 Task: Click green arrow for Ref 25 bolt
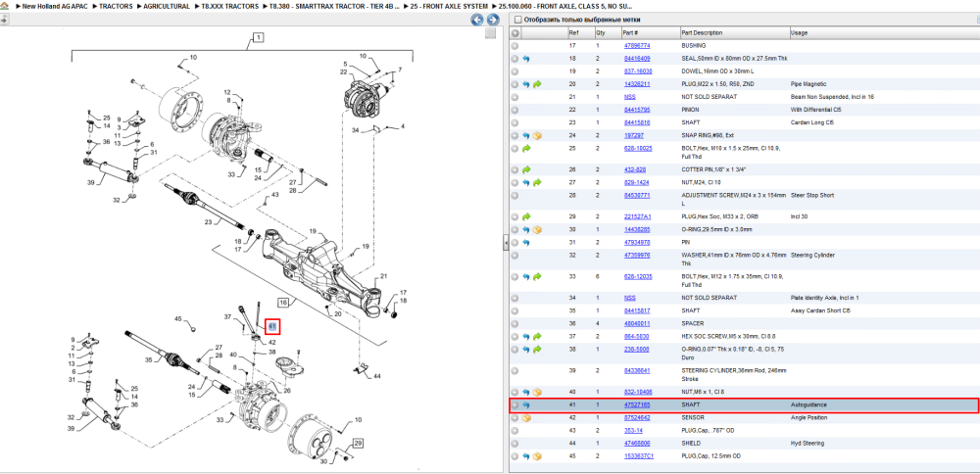(x=525, y=149)
